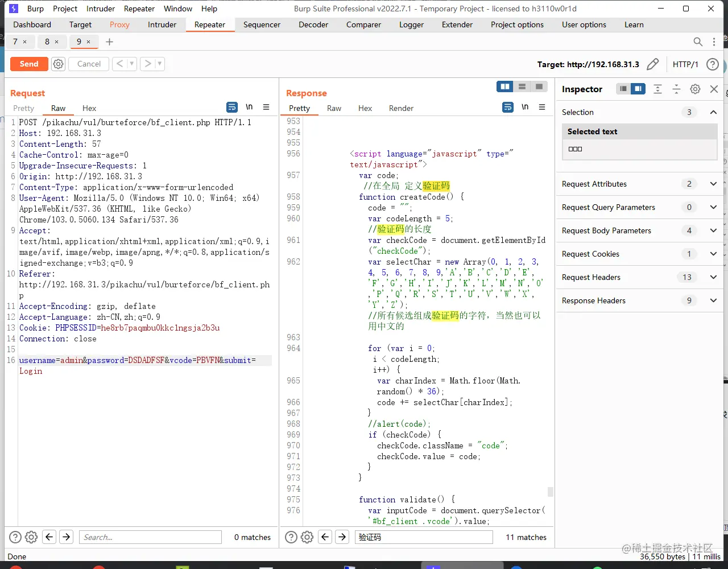
Task: Select top-bottom layout view
Action: [x=522, y=86]
